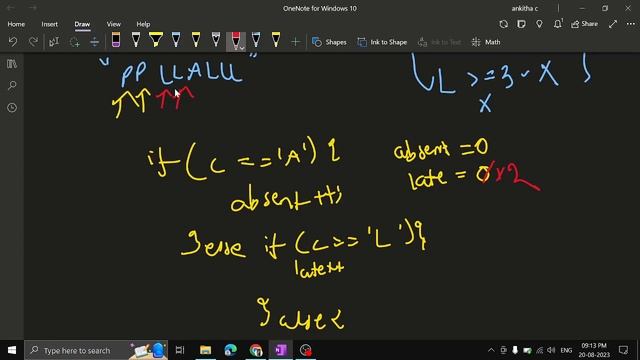This screenshot has width=640, height=360.
Task: Click the ENG language indicator
Action: click(x=566, y=350)
